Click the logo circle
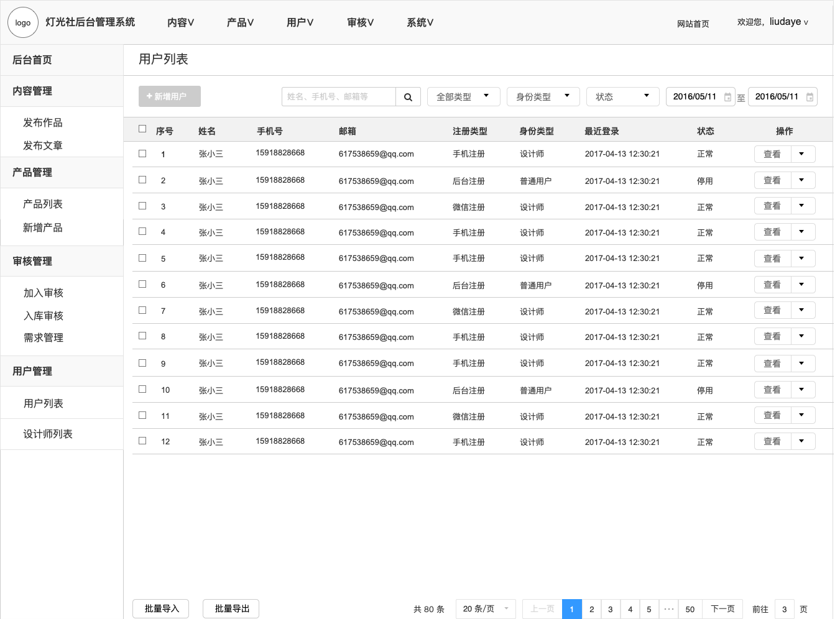This screenshot has width=840, height=619. click(x=23, y=22)
